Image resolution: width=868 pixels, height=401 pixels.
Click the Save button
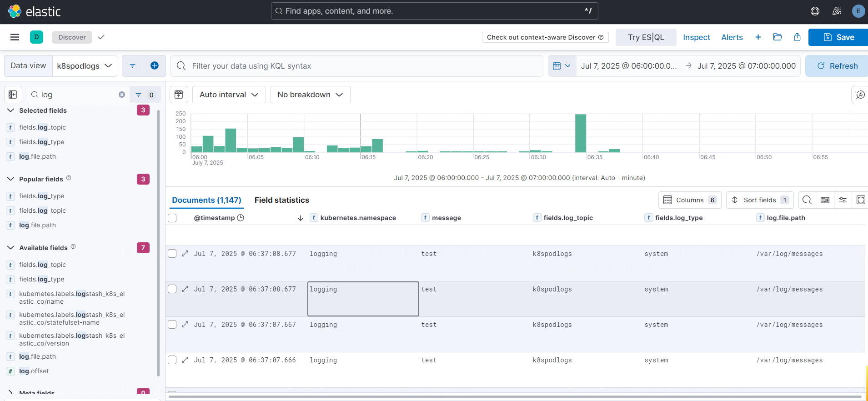tap(838, 37)
